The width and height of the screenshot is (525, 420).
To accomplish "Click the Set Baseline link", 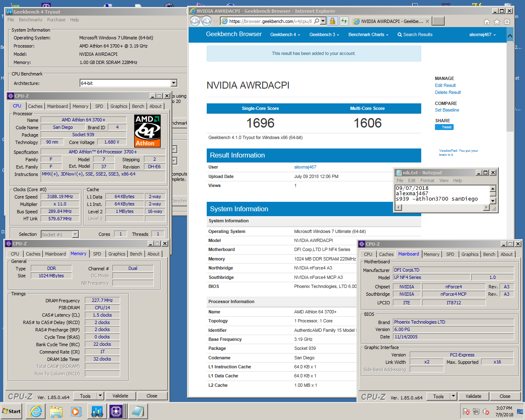I will click(447, 110).
